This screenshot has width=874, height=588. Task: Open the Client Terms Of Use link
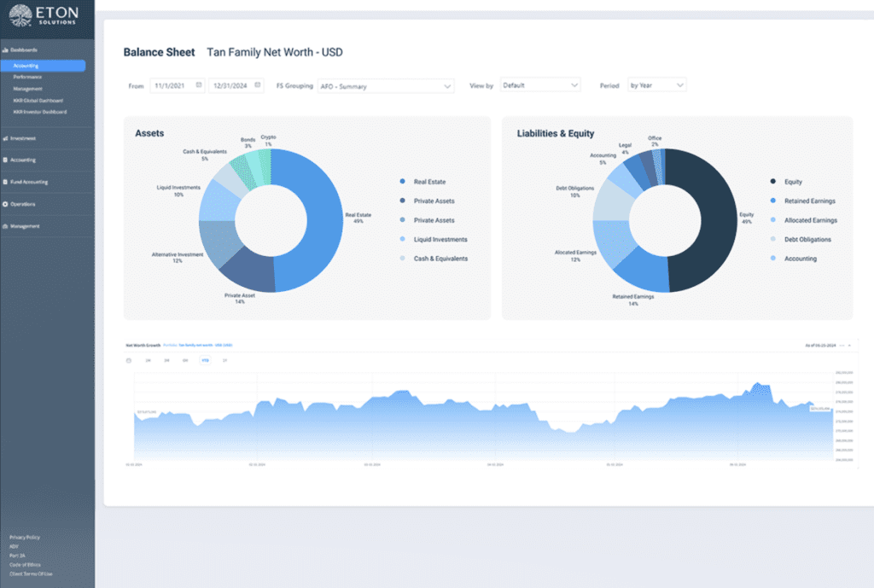[x=31, y=573]
